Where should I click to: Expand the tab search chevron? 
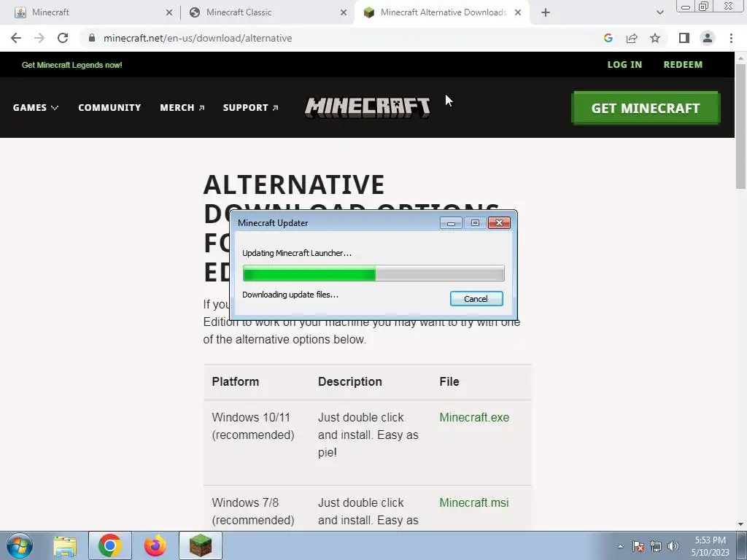[x=659, y=12]
